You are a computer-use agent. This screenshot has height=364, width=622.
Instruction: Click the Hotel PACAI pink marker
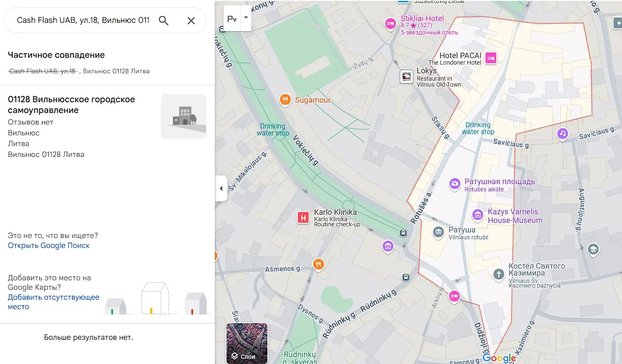click(x=491, y=58)
